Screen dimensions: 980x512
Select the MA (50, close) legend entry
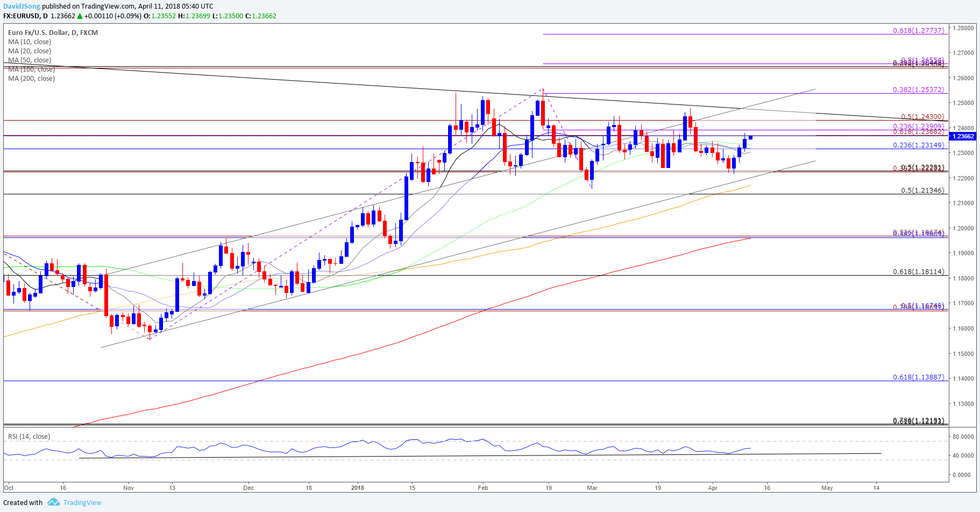coord(30,60)
